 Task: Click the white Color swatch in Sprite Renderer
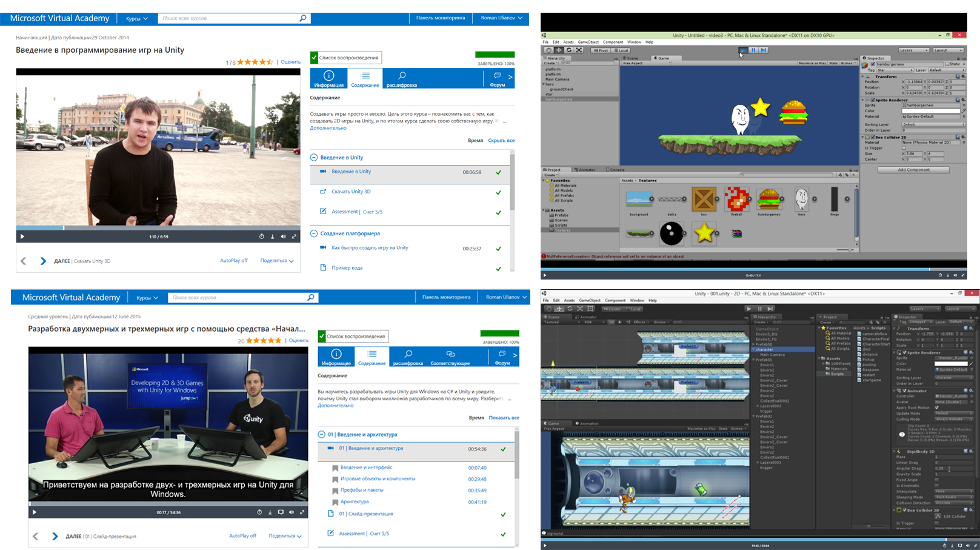(930, 111)
